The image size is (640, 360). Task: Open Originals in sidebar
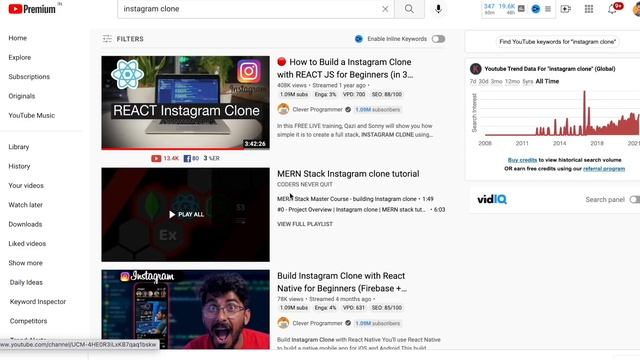pos(22,96)
